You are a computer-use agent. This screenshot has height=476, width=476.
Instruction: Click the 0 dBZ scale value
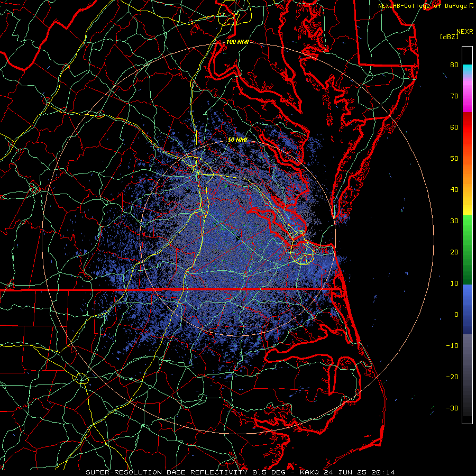click(x=456, y=315)
